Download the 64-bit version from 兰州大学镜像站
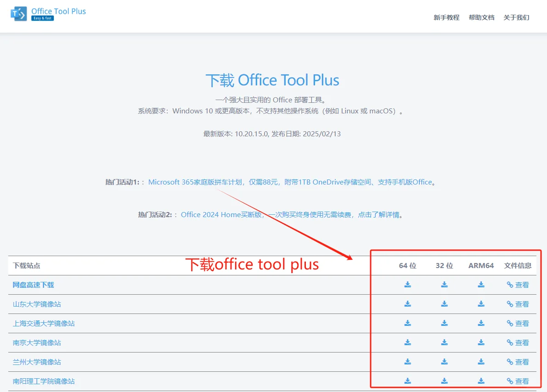This screenshot has height=392, width=547. tap(407, 361)
